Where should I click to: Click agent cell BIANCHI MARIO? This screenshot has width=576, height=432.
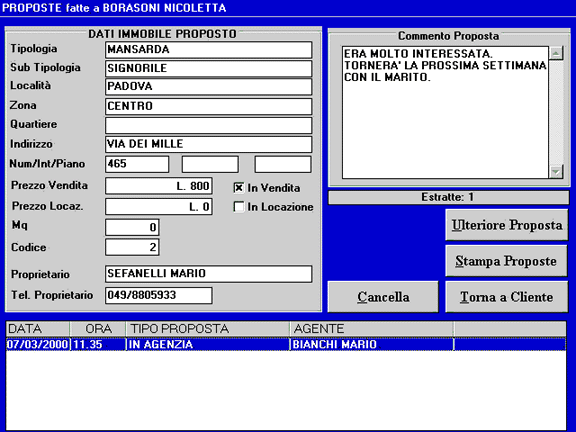[372, 344]
